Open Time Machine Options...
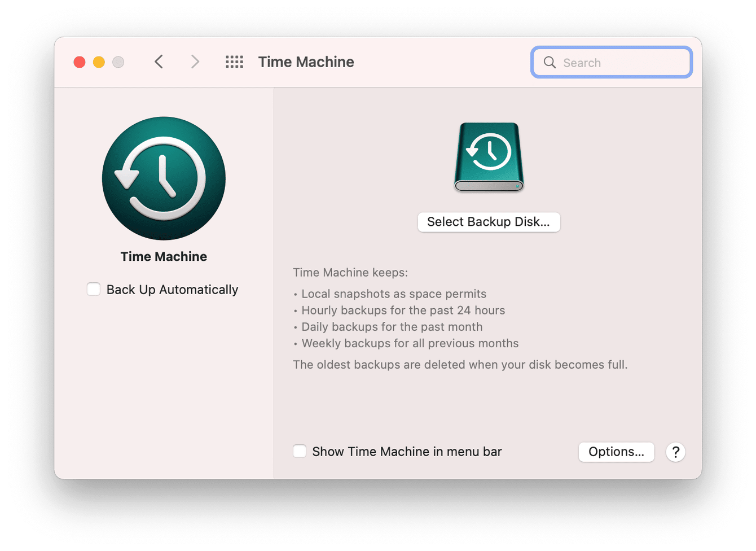This screenshot has width=756, height=551. click(616, 452)
